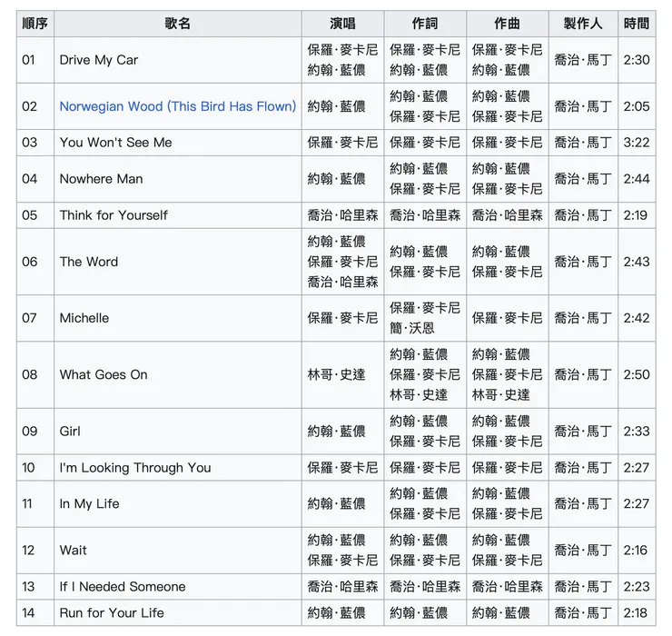Click the 演唱 column header
Image resolution: width=672 pixels, height=636 pixels.
point(342,24)
